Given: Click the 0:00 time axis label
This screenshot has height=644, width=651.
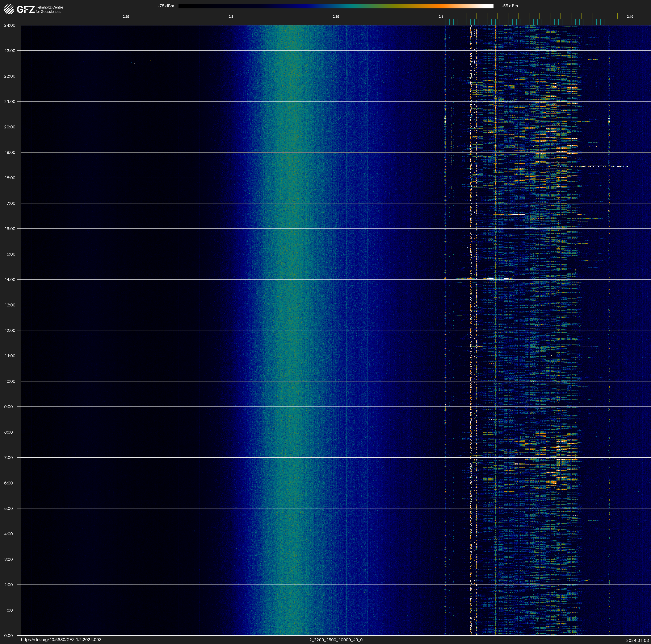Looking at the screenshot, I should coord(9,636).
